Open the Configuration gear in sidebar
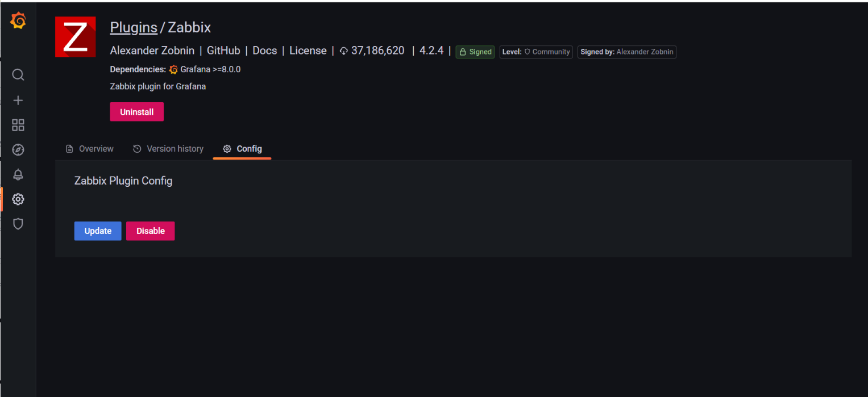The image size is (868, 397). pyautogui.click(x=18, y=199)
